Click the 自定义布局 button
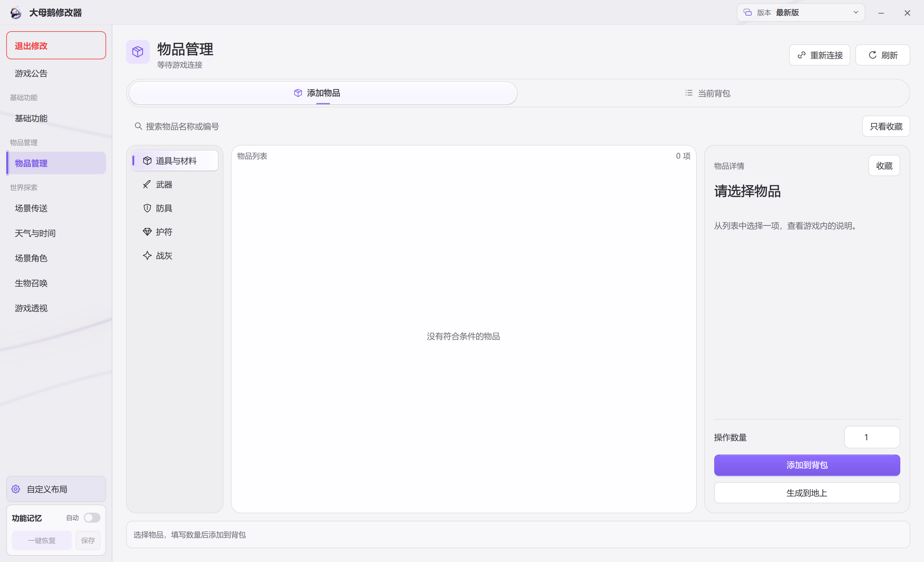 tap(56, 489)
